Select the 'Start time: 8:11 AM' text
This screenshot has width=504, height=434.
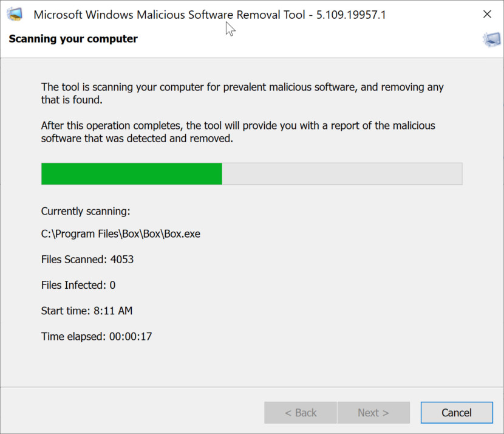[87, 311]
